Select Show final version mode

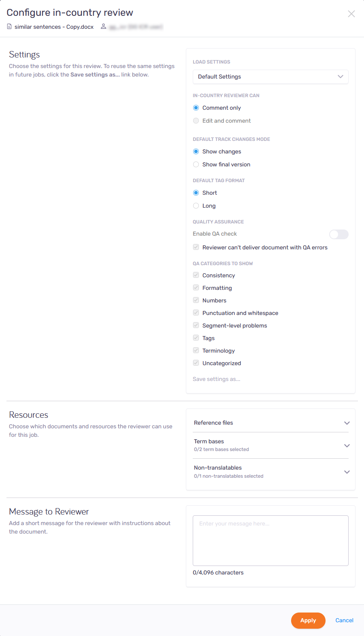pyautogui.click(x=196, y=164)
